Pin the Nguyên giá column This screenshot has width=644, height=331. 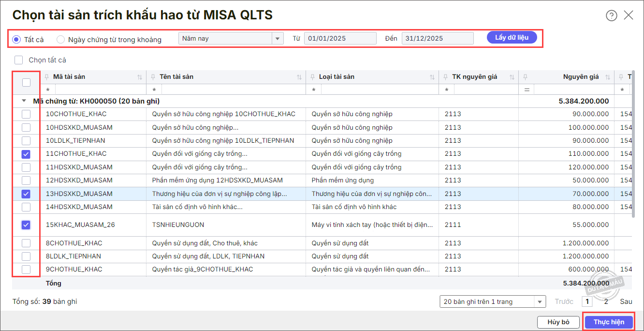[526, 77]
